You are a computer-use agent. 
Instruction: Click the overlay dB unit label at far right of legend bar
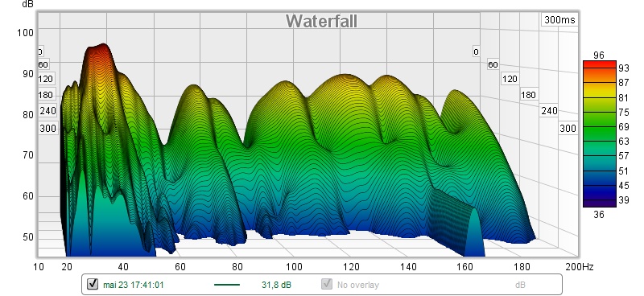(x=520, y=285)
